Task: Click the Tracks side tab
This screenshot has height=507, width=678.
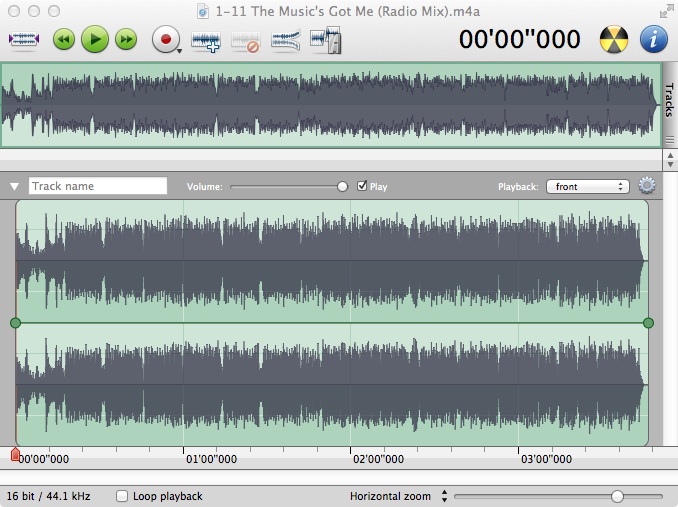Action: pos(668,100)
